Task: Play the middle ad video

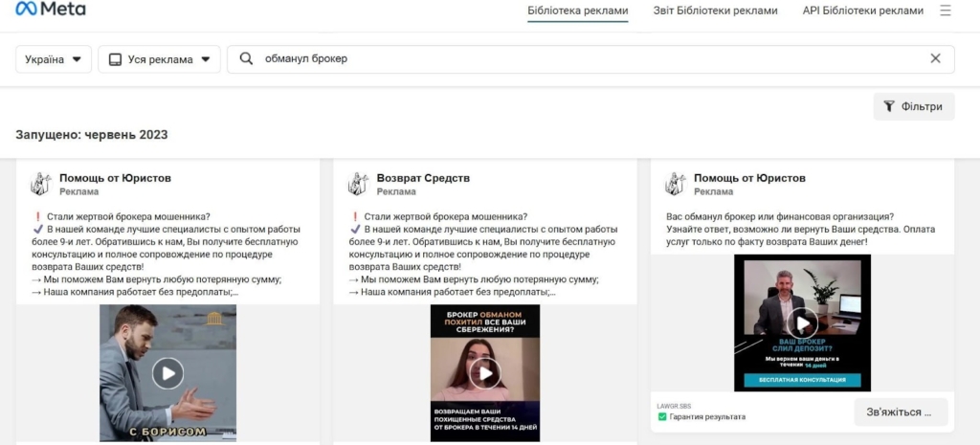Action: coord(485,372)
